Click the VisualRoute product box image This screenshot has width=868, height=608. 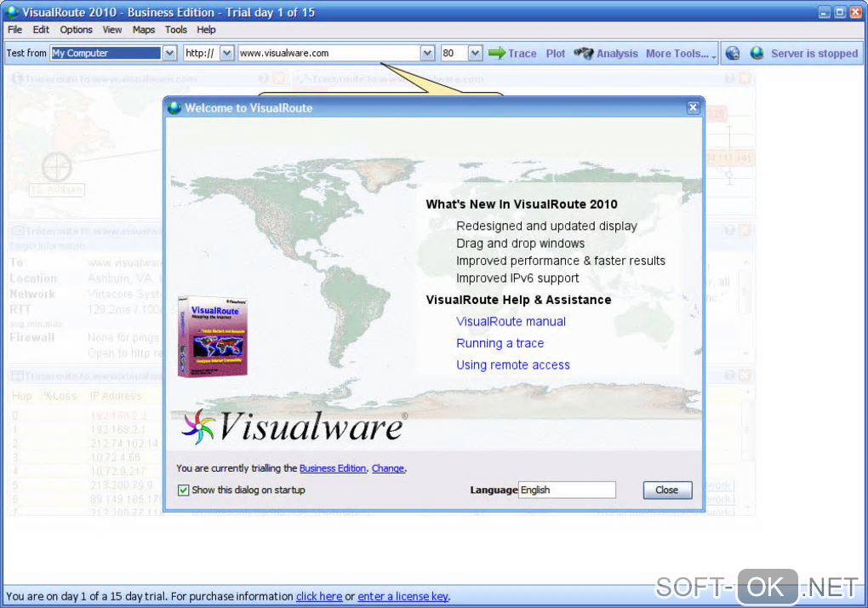point(213,336)
